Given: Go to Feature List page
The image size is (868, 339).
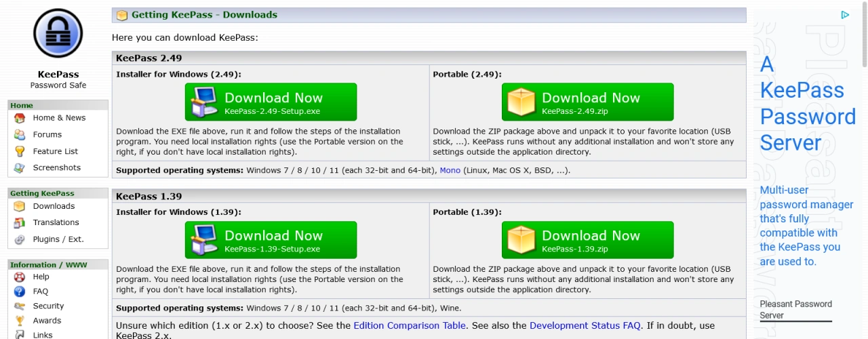Looking at the screenshot, I should click(x=56, y=151).
